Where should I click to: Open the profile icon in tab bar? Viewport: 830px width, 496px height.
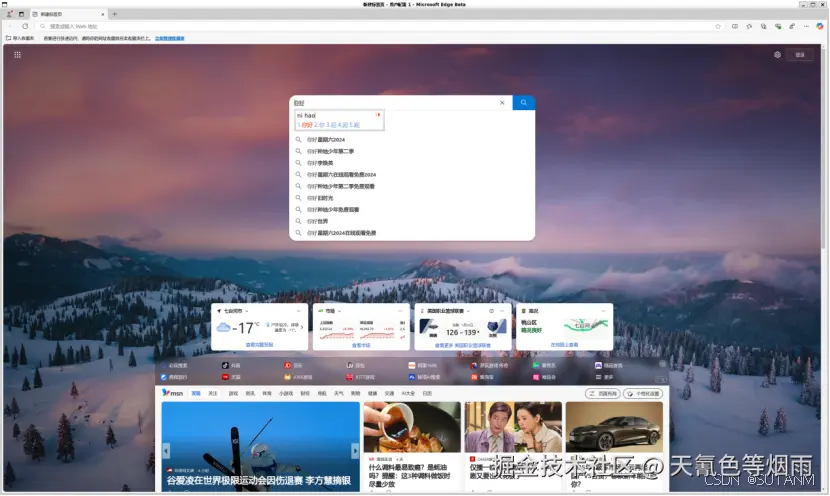10,14
